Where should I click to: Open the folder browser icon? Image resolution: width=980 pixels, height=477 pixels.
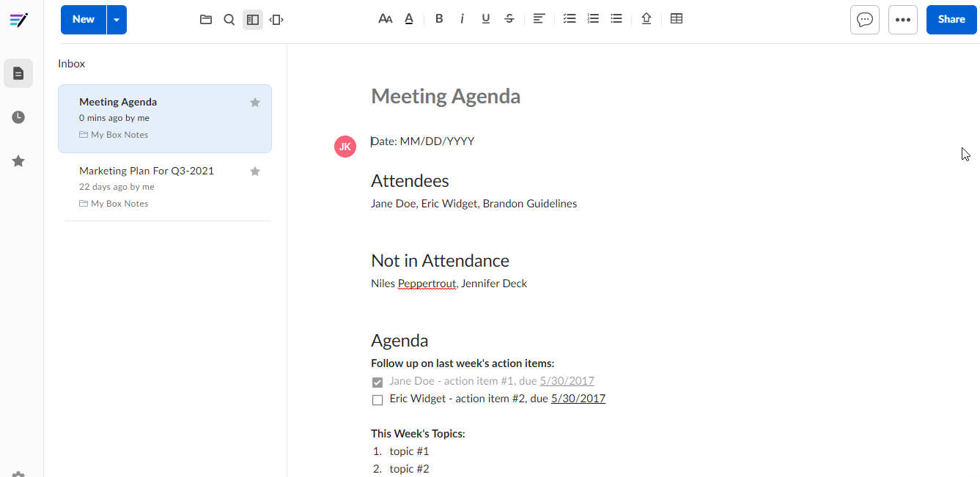(206, 20)
